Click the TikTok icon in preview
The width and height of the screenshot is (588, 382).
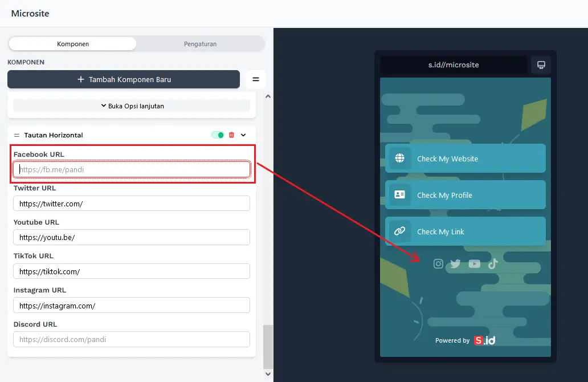pyautogui.click(x=493, y=263)
